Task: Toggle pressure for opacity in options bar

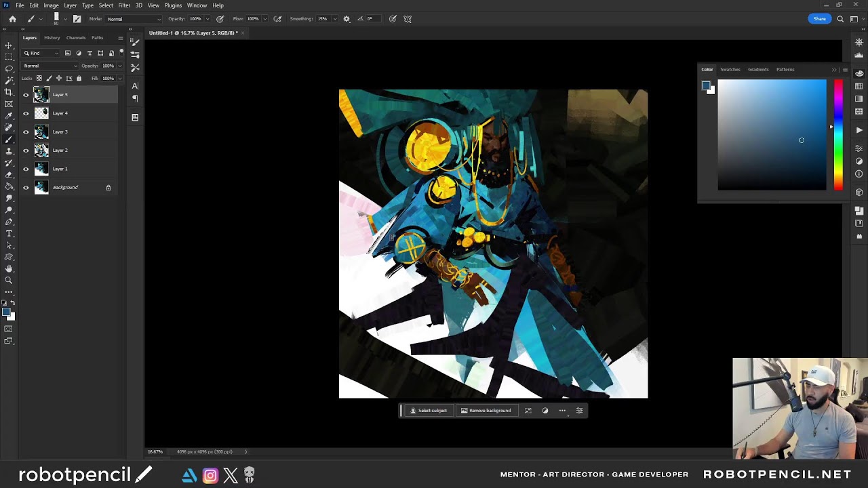Action: 220,19
